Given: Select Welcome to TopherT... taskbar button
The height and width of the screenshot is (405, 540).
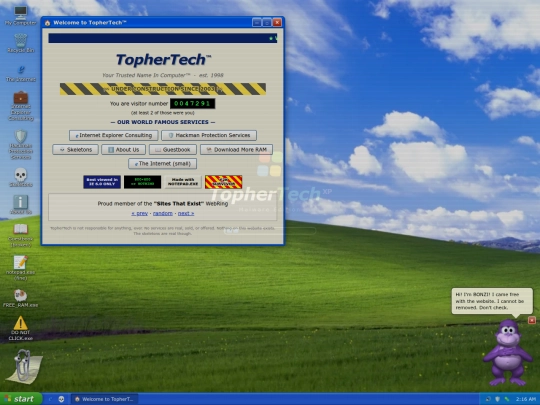Looking at the screenshot, I should [104, 399].
